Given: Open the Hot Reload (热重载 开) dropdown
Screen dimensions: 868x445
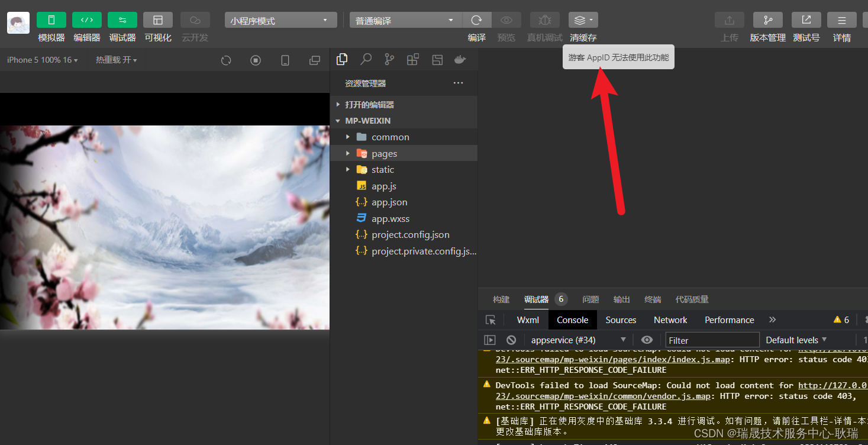Looking at the screenshot, I should click(x=117, y=60).
